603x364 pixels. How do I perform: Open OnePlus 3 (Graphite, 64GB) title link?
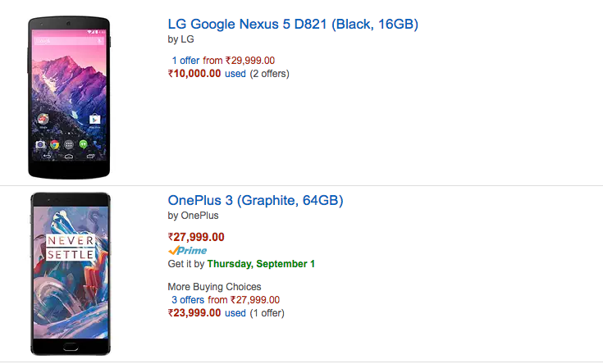tap(255, 201)
